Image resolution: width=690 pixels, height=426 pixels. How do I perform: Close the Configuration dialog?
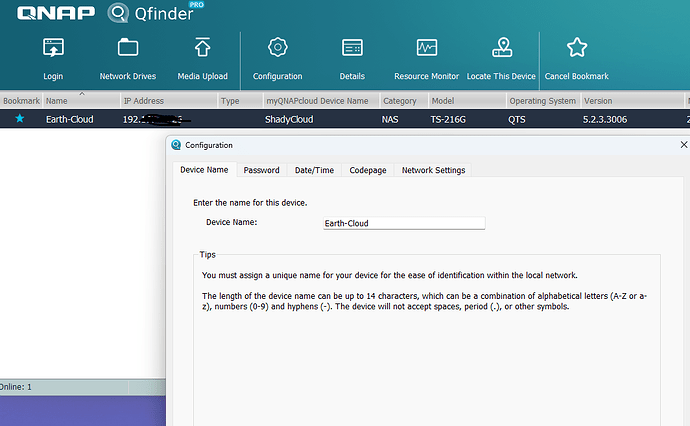pyautogui.click(x=683, y=145)
